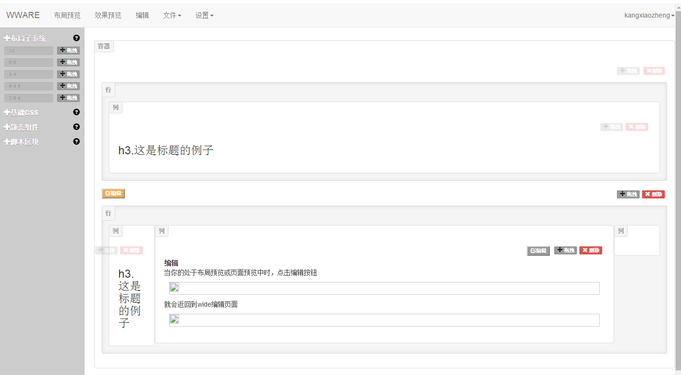Click text line starting with 就会返回到wide
Viewport: 681px width, 375px height.
(x=201, y=305)
